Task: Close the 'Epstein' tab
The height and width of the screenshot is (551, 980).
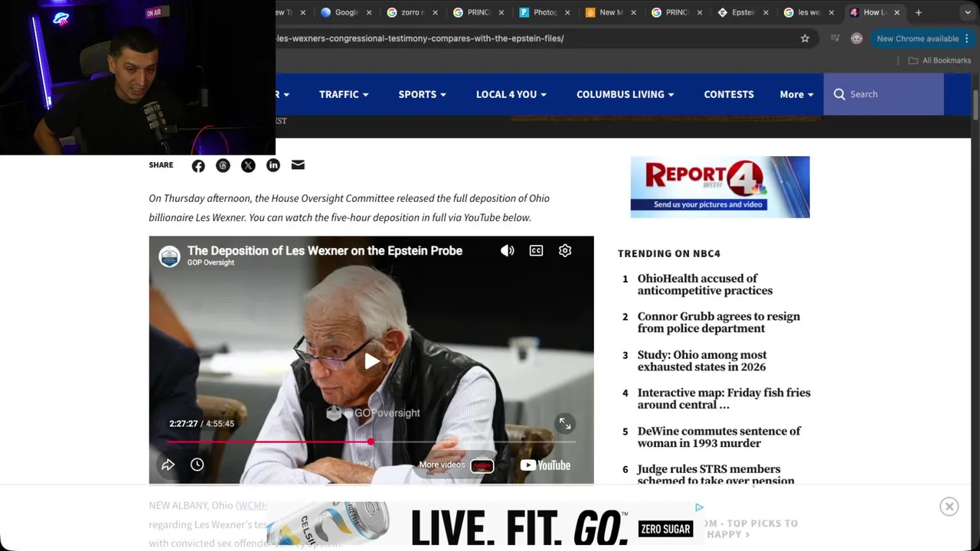Action: tap(766, 12)
